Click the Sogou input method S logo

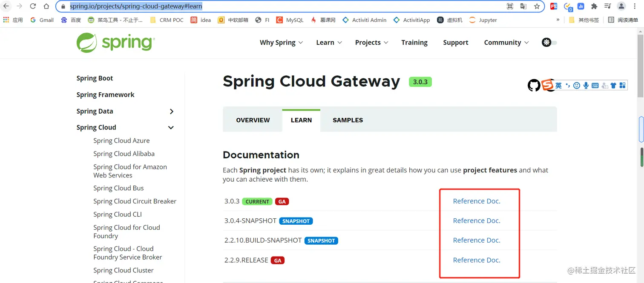[x=547, y=85]
